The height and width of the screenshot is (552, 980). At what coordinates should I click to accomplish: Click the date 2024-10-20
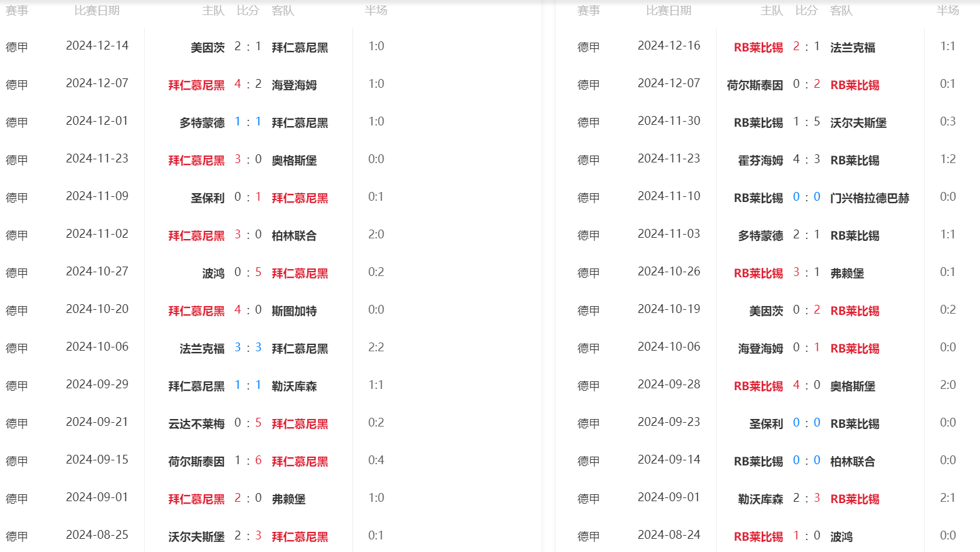[x=97, y=309]
